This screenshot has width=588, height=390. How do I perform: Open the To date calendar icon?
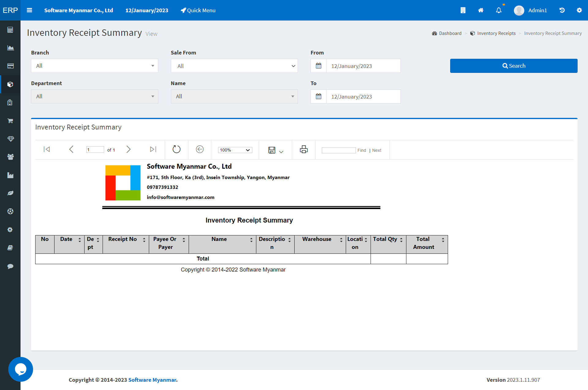pyautogui.click(x=318, y=96)
